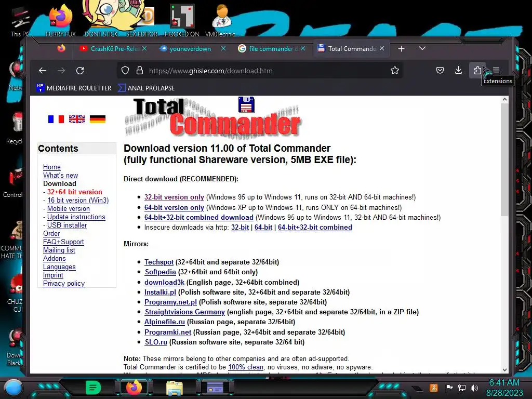This screenshot has width=532, height=399.
Task: Open the Privacy policy link
Action: [x=64, y=283]
